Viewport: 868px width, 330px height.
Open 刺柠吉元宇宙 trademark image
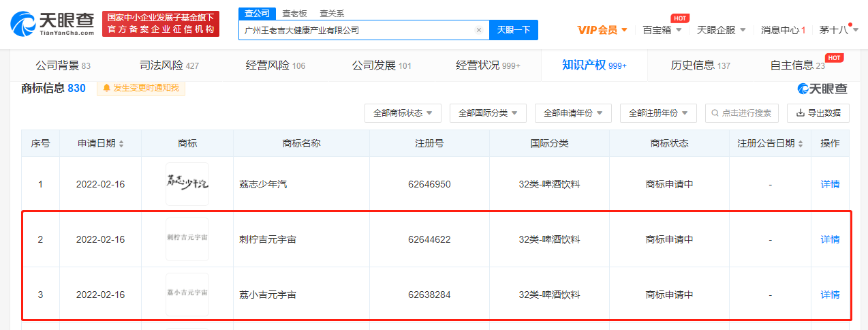pyautogui.click(x=187, y=239)
